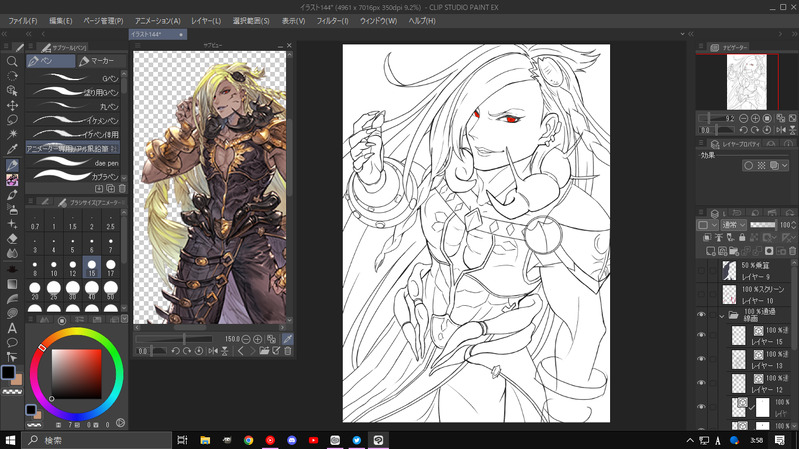Screen dimensions: 799x449
Task: Click the layer opacity slider
Action: pos(763,225)
